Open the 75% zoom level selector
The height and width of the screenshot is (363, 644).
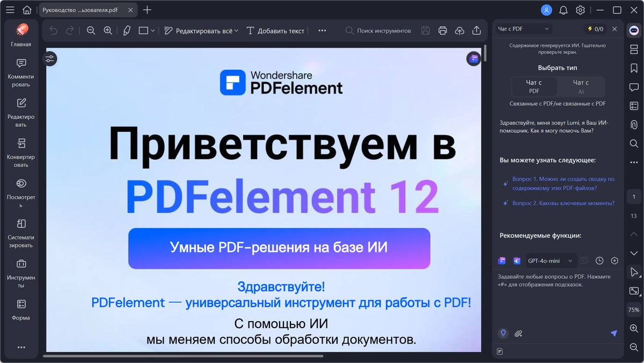click(x=634, y=310)
